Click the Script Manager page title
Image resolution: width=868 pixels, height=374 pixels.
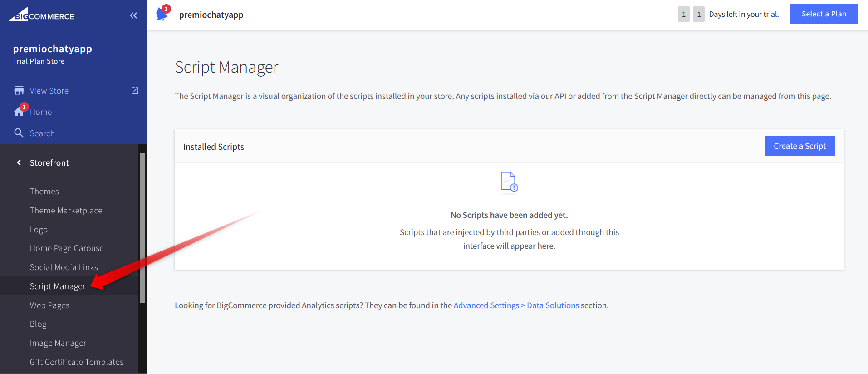[226, 67]
